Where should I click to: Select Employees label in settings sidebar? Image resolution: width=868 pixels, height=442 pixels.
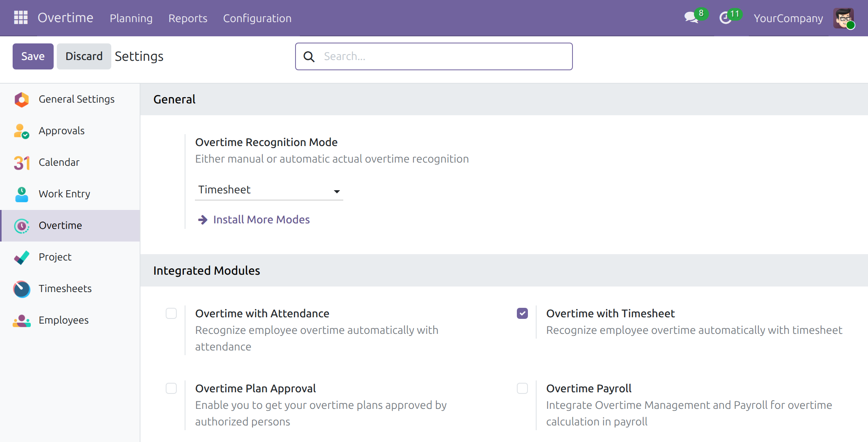[x=64, y=320]
